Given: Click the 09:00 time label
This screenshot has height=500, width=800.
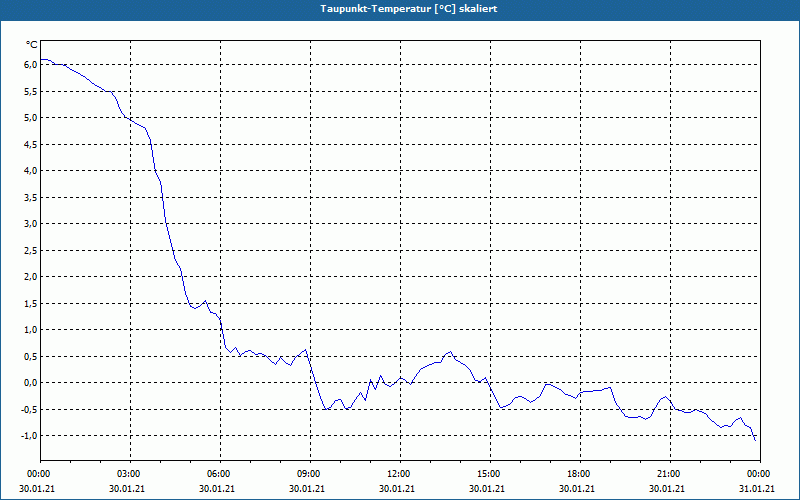Looking at the screenshot, I should pos(307,474).
